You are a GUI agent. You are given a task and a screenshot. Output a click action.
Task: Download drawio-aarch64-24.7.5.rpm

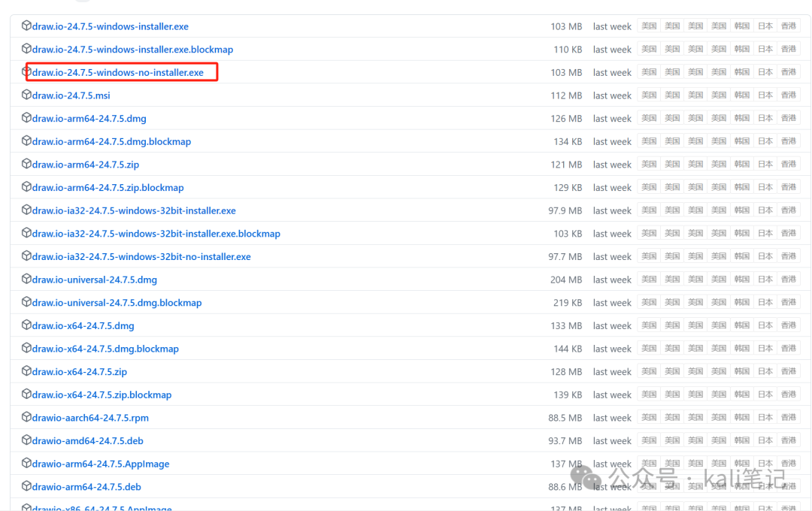(91, 419)
